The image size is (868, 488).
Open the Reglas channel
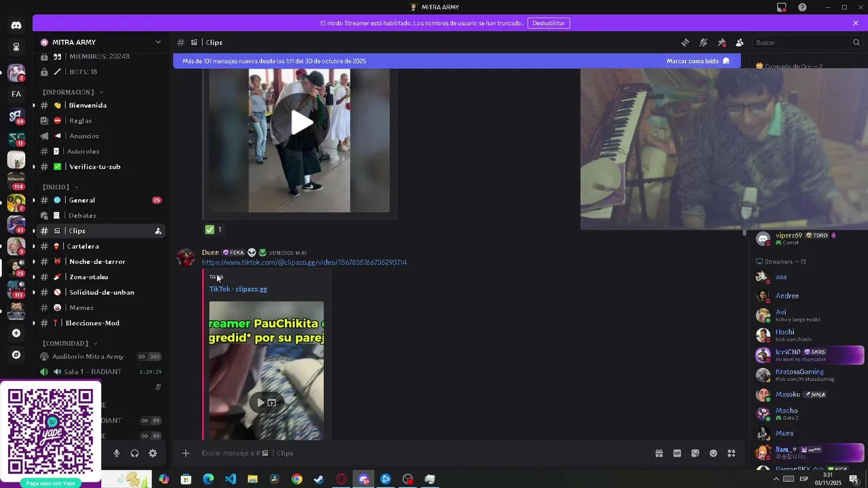point(101,121)
